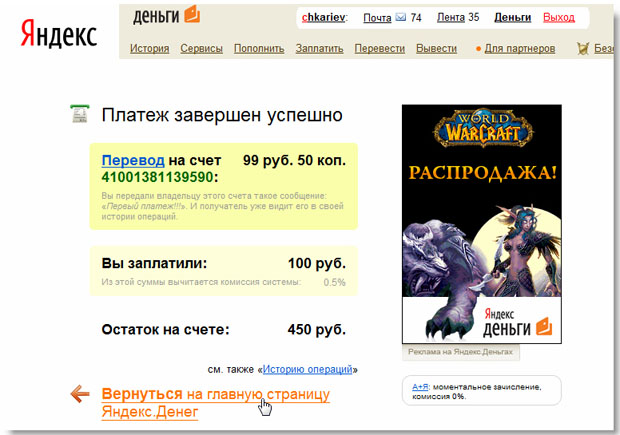This screenshot has height=435, width=620.
Task: Click the Вы заплатили 100 руб. amount
Action: click(x=317, y=263)
